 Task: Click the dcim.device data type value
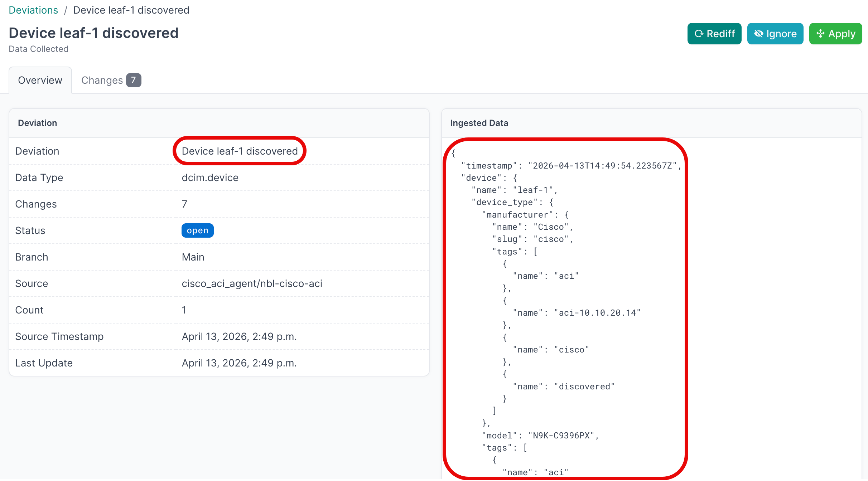(x=210, y=178)
